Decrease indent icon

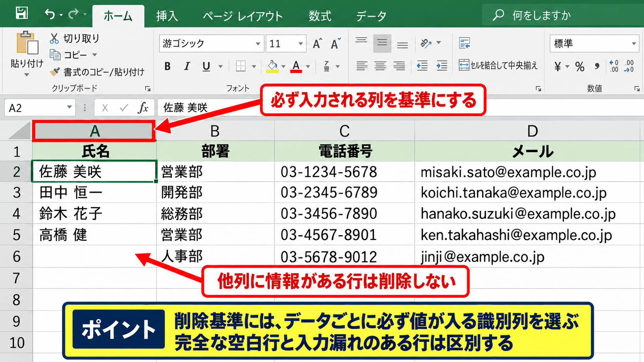422,66
